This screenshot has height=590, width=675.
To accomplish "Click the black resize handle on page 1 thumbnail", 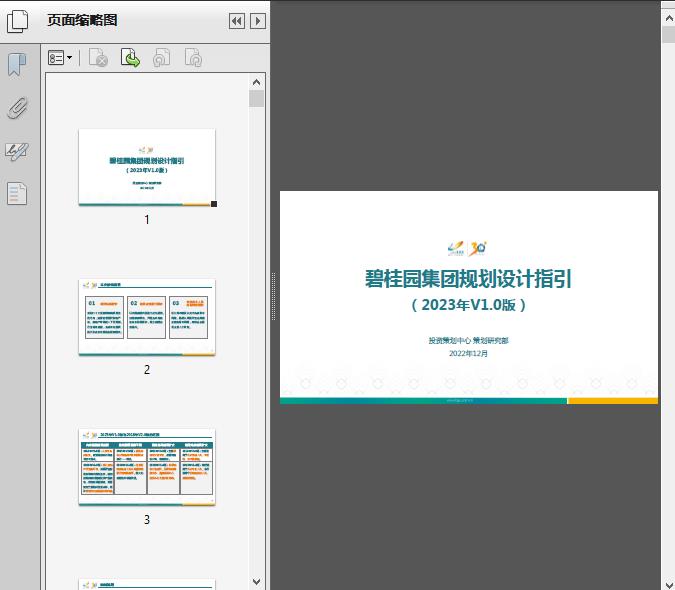I will click(x=214, y=204).
